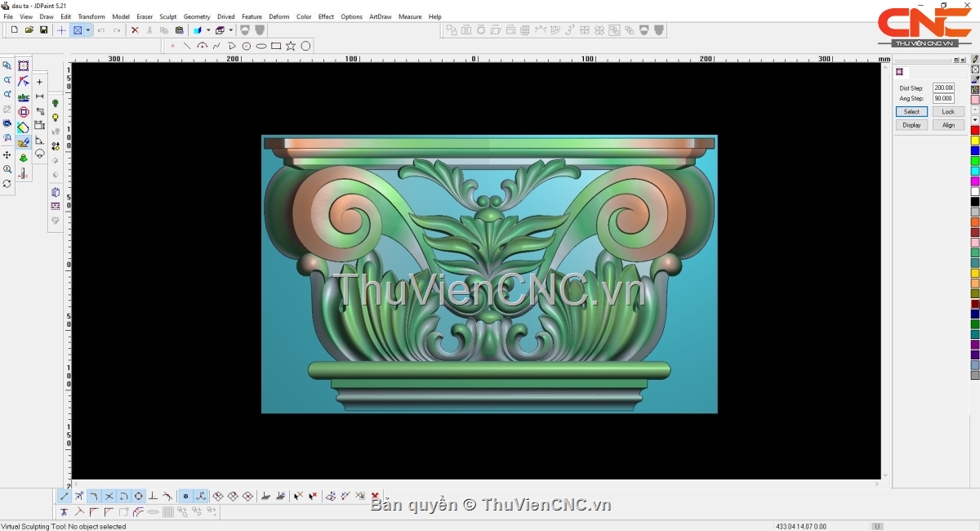Click the Dist Step input field

pyautogui.click(x=943, y=88)
